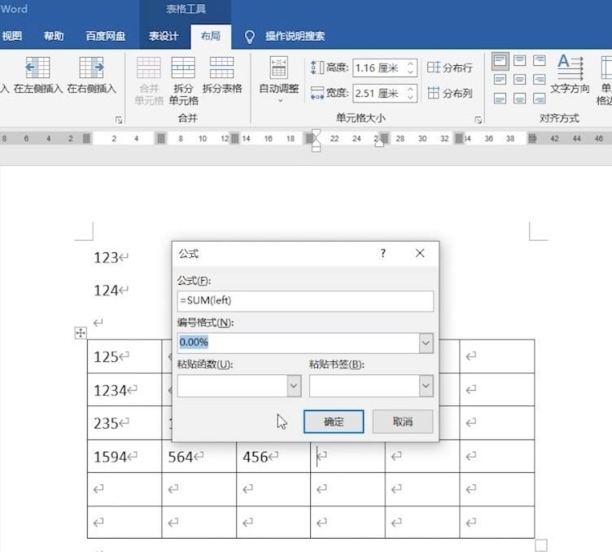This screenshot has height=552, width=612.
Task: Click table cell containing 456
Action: 273,456
